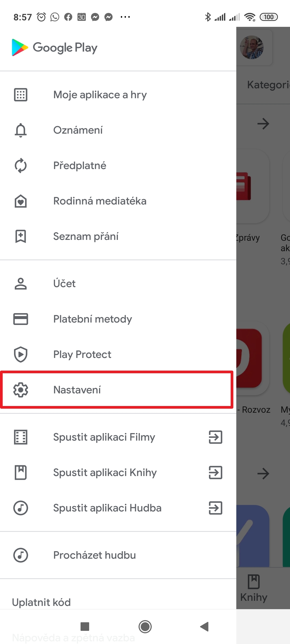Tap the Moje aplikace a hry grid icon
The height and width of the screenshot is (644, 290).
pos(21,95)
